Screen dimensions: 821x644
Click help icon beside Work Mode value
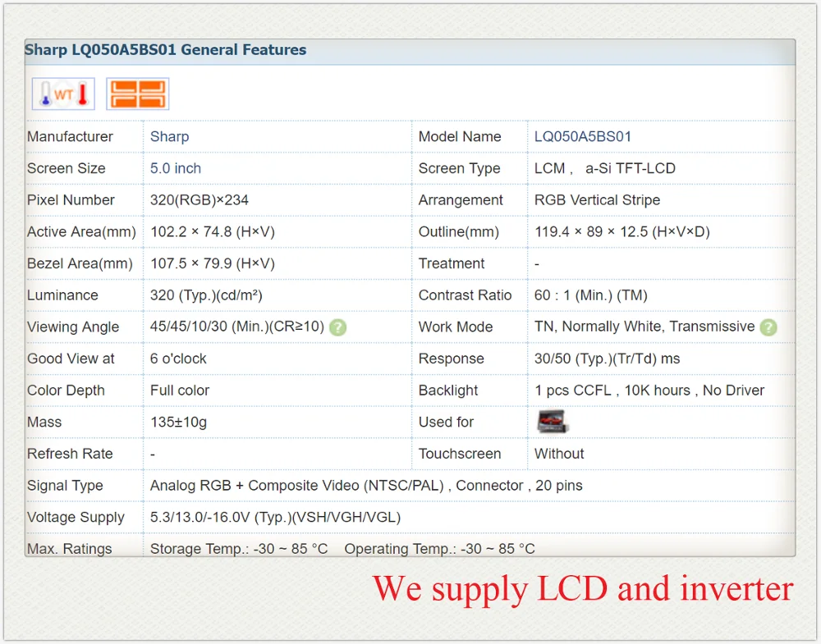click(768, 327)
